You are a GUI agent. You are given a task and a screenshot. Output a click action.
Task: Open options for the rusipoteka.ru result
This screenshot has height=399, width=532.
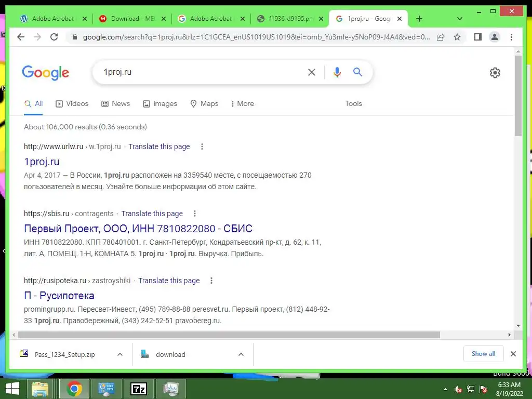[211, 281]
